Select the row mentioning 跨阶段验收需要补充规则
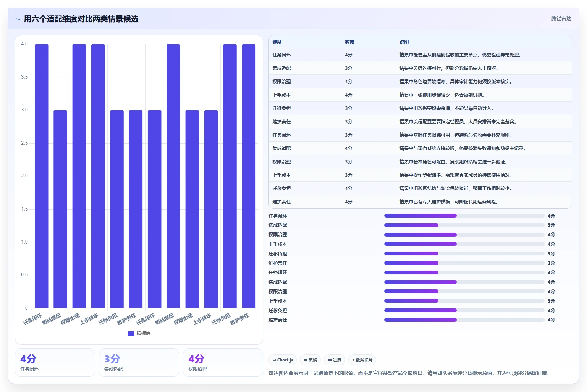 (420, 135)
